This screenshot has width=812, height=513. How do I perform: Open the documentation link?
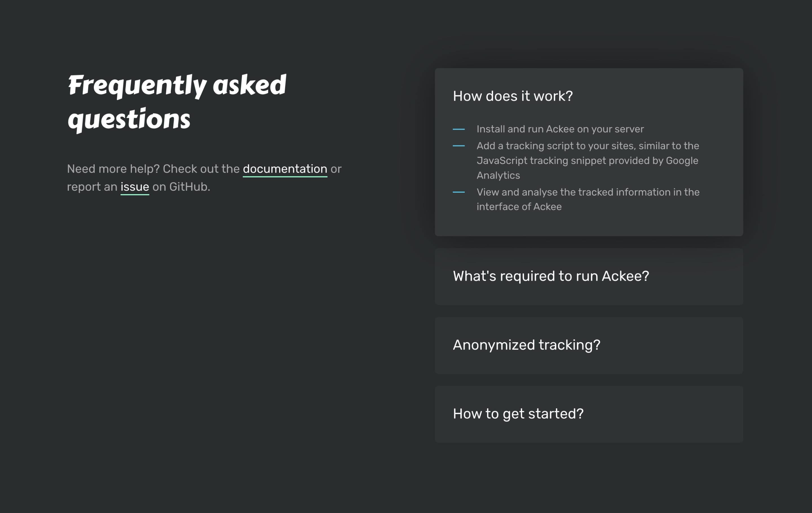click(285, 169)
